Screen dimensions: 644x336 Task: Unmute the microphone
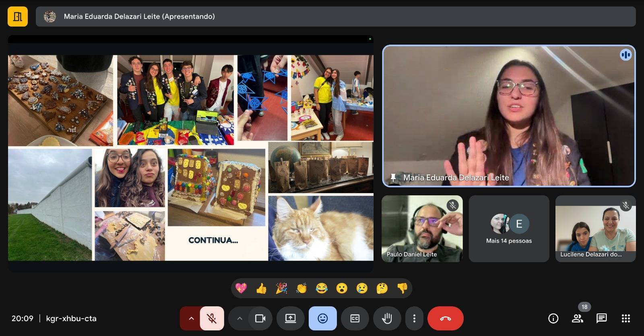pyautogui.click(x=212, y=318)
